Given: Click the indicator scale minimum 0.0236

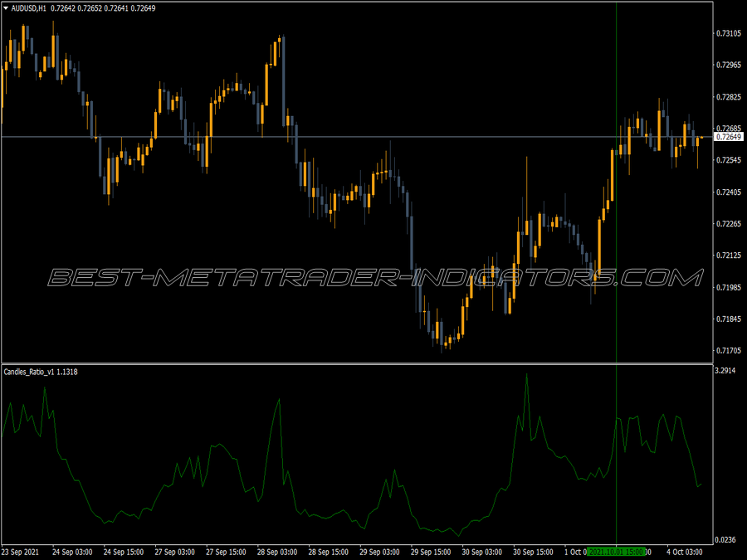Looking at the screenshot, I should pyautogui.click(x=725, y=540).
